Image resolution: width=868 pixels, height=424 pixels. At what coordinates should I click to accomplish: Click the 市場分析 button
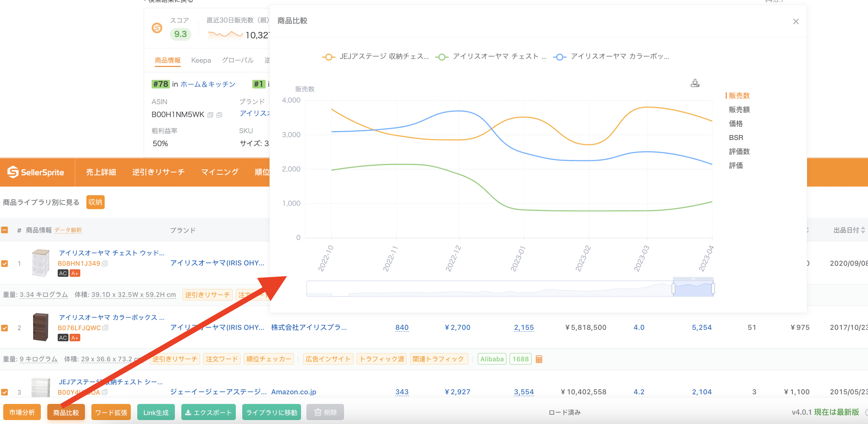pyautogui.click(x=22, y=412)
